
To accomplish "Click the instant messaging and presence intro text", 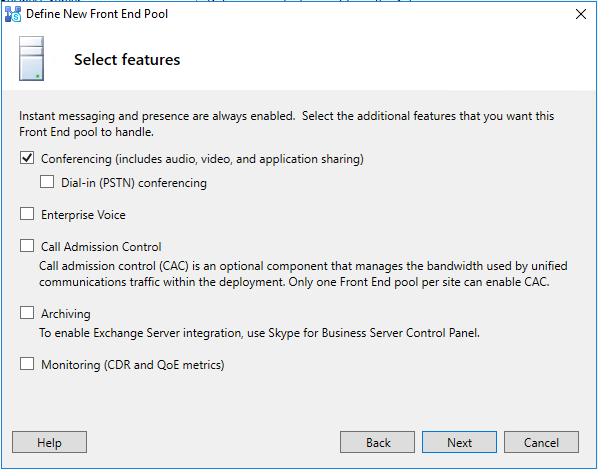I will (286, 124).
